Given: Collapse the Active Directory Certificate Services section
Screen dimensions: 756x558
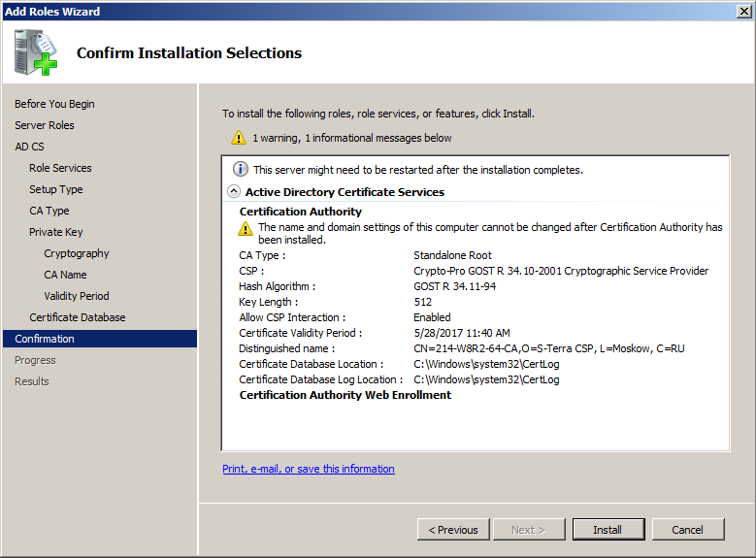Looking at the screenshot, I should 234,192.
